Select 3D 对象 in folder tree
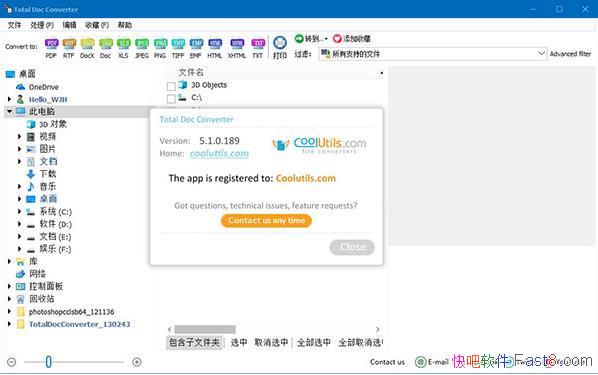The height and width of the screenshot is (375, 598). coord(53,124)
